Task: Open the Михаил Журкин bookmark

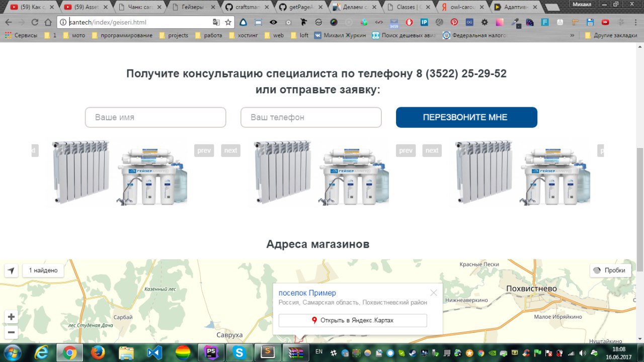Action: pyautogui.click(x=340, y=35)
